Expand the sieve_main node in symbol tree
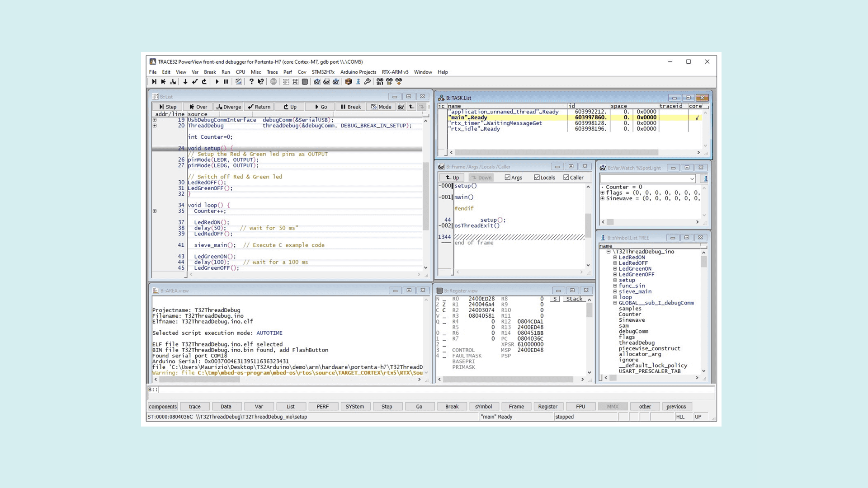 615,291
